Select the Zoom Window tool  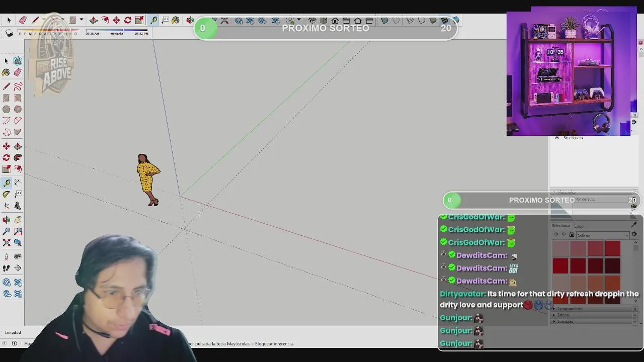pos(18,231)
